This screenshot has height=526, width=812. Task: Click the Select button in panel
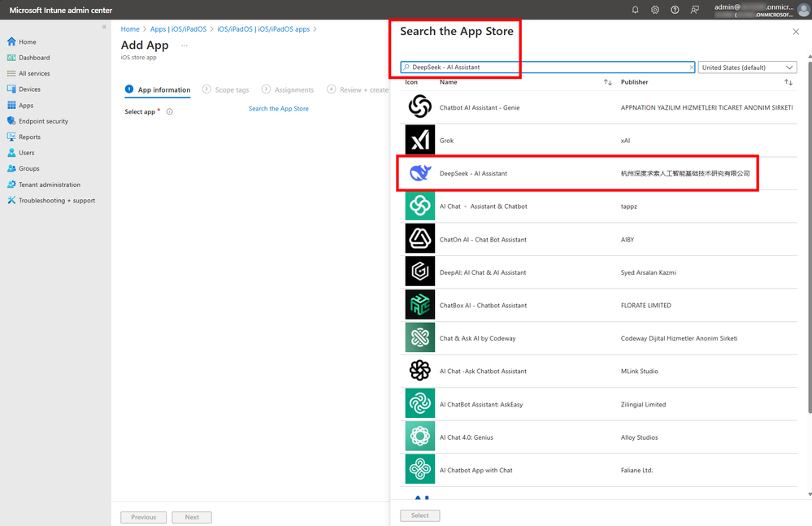pos(420,515)
